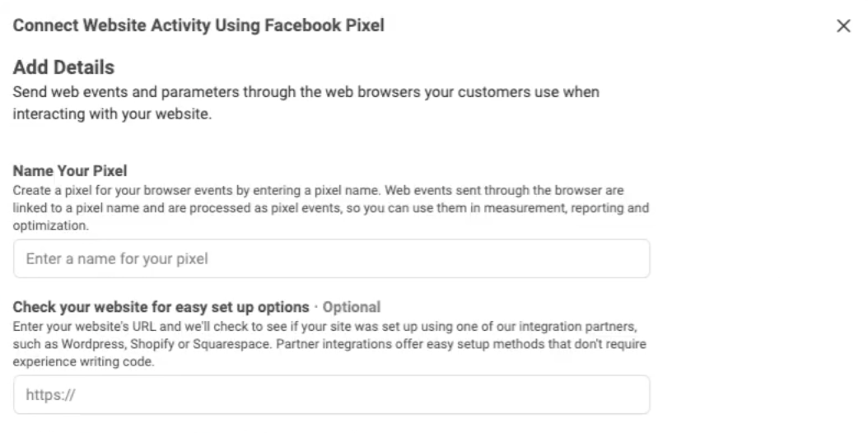Click the 'Name Your Pixel' label
Image resolution: width=868 pixels, height=433 pixels.
(70, 172)
